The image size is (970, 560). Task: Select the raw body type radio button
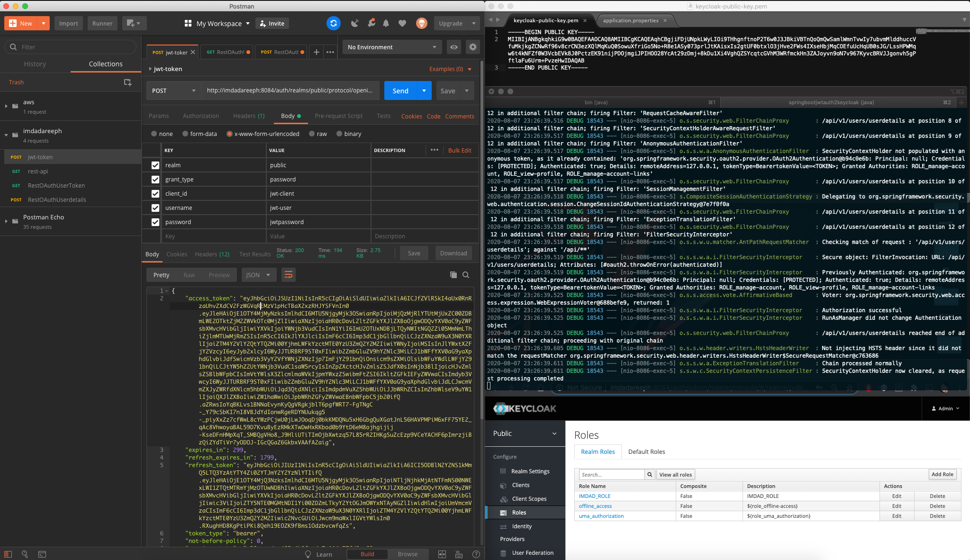coord(312,134)
